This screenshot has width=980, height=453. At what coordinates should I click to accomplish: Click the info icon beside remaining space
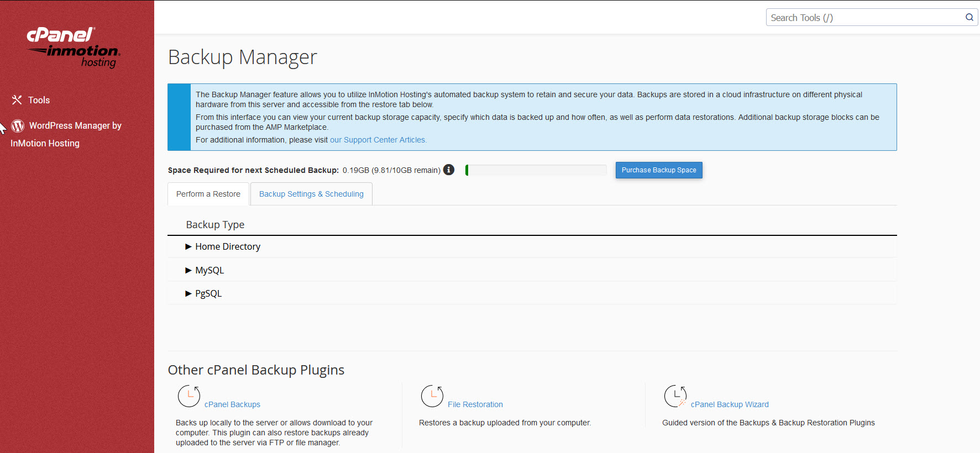point(449,170)
